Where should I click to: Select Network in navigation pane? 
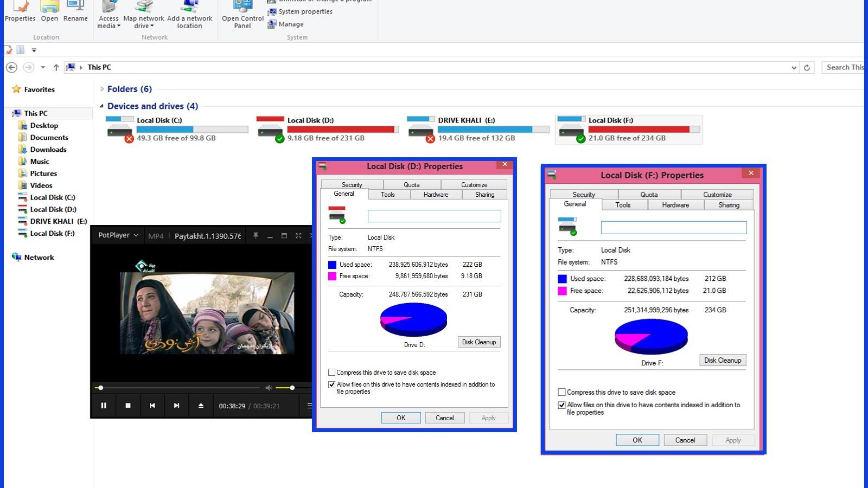[x=33, y=257]
